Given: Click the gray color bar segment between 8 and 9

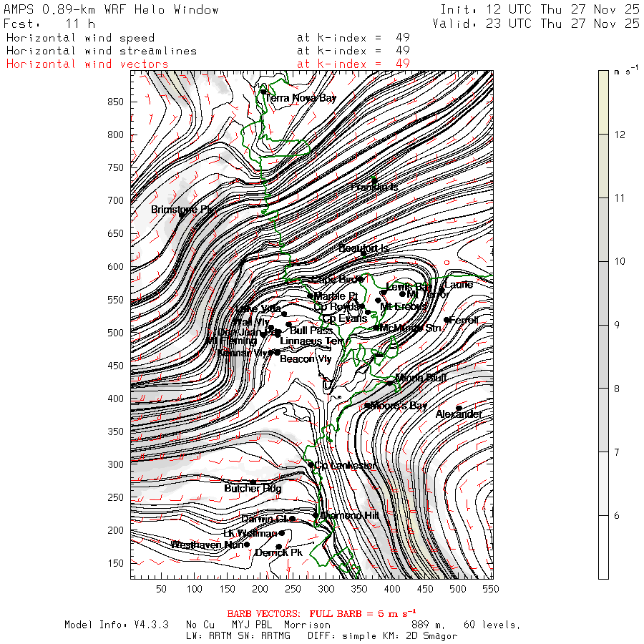Looking at the screenshot, I should pyautogui.click(x=603, y=356).
